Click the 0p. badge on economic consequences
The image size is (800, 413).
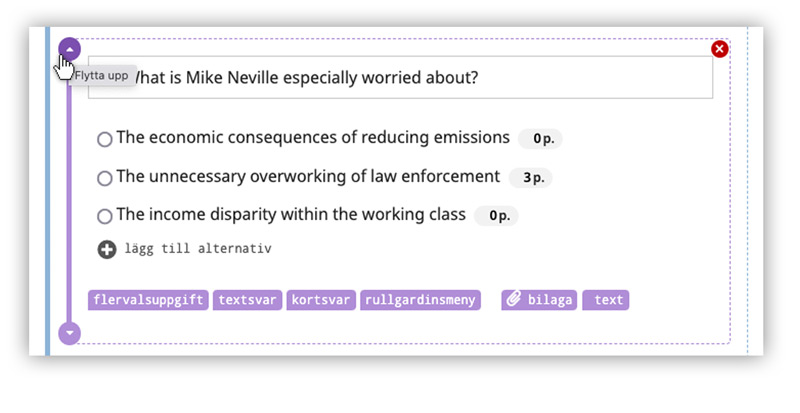[541, 139]
